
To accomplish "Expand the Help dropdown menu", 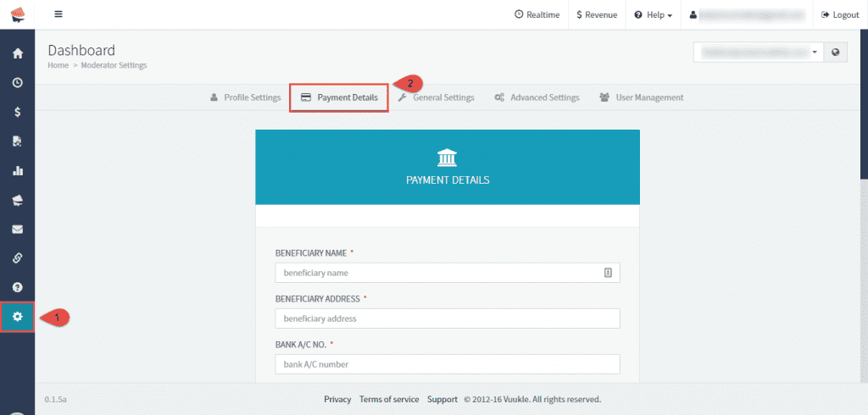I will [x=653, y=15].
